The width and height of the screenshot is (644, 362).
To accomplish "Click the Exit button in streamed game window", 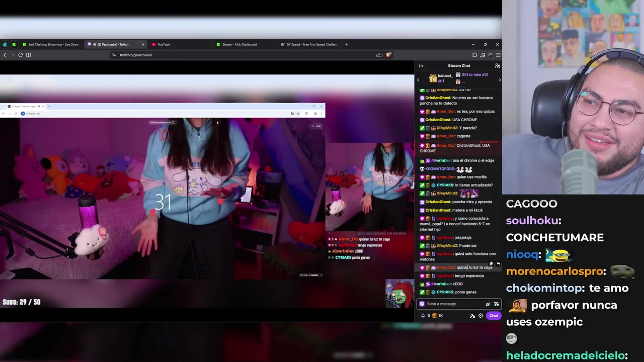I will pos(316,126).
